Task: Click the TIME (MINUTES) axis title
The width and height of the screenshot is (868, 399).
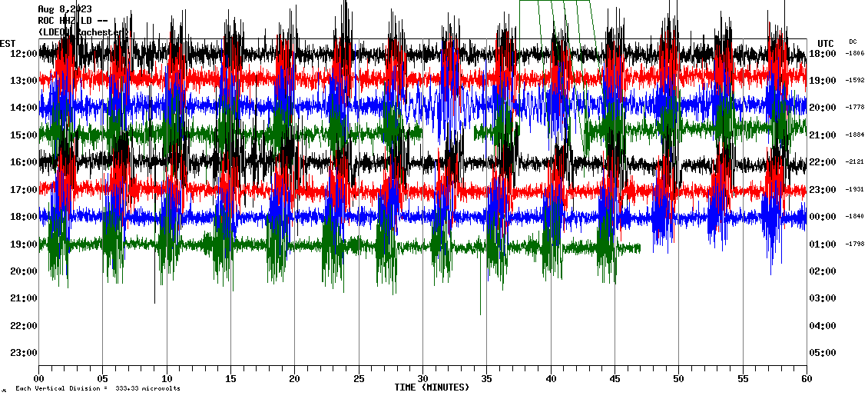Action: [x=432, y=387]
